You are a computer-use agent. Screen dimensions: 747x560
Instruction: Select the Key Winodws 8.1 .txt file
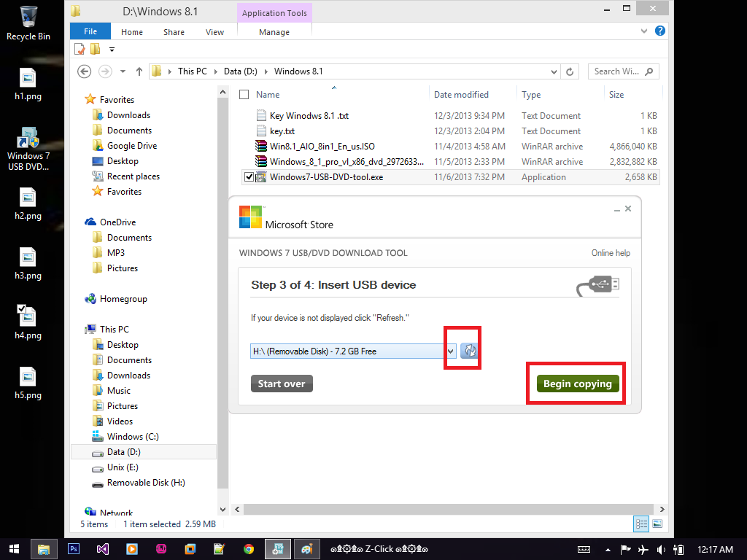[309, 116]
